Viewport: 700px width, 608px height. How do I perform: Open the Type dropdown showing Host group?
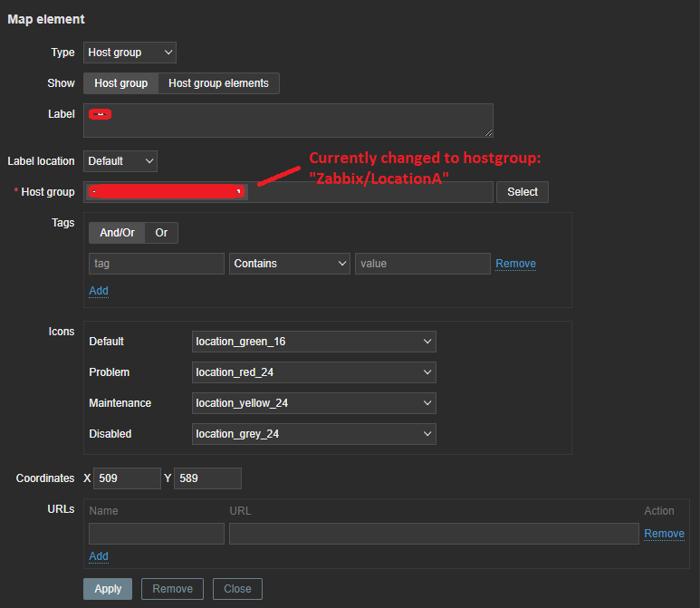tap(129, 53)
